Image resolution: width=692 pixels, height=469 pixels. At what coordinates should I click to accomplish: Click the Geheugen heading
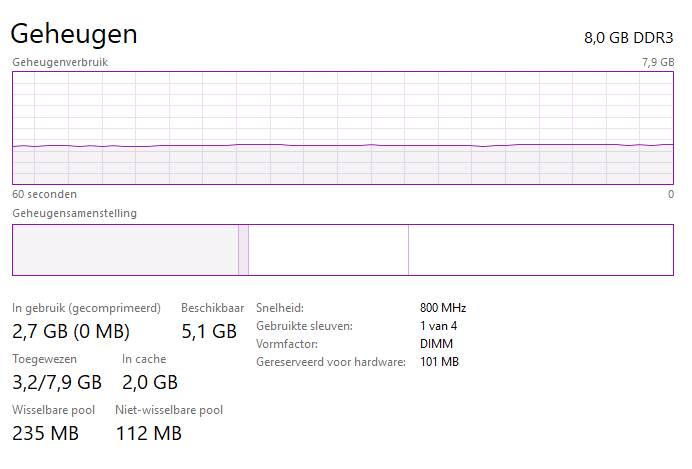coord(74,33)
